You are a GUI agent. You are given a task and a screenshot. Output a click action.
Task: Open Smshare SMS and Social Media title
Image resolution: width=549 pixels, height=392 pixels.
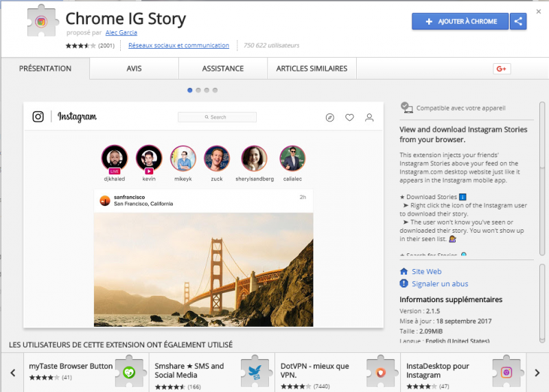[189, 370]
